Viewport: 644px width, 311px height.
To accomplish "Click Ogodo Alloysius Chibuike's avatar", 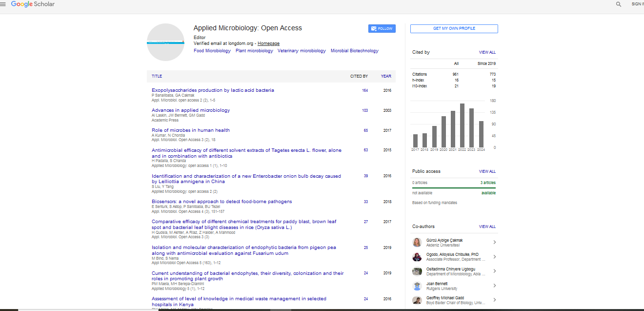I will (x=417, y=257).
